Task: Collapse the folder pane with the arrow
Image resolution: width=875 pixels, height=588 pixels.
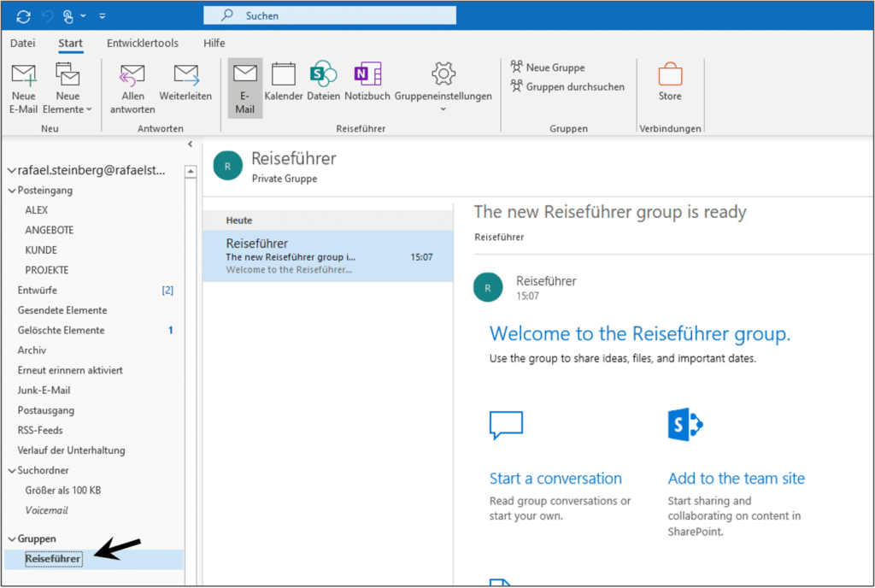Action: 191,144
